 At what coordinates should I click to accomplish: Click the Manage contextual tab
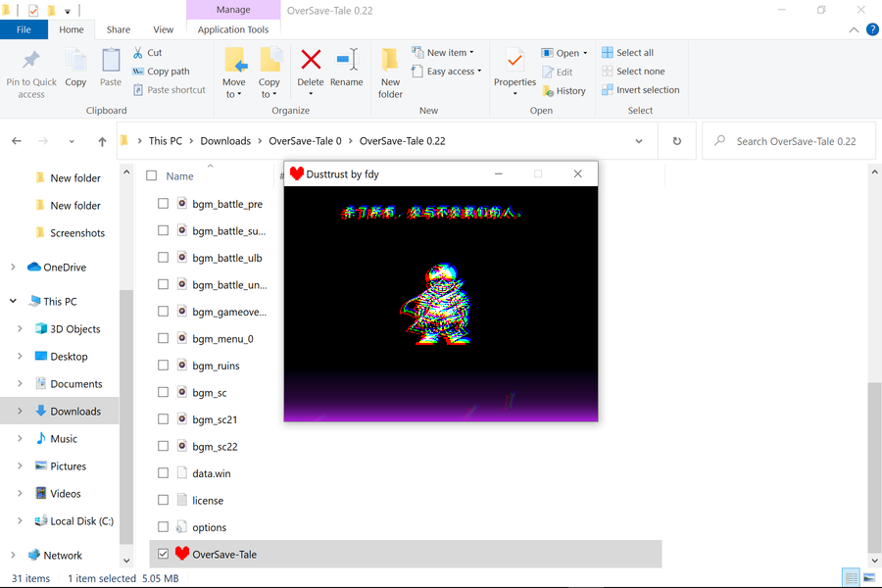(x=233, y=10)
